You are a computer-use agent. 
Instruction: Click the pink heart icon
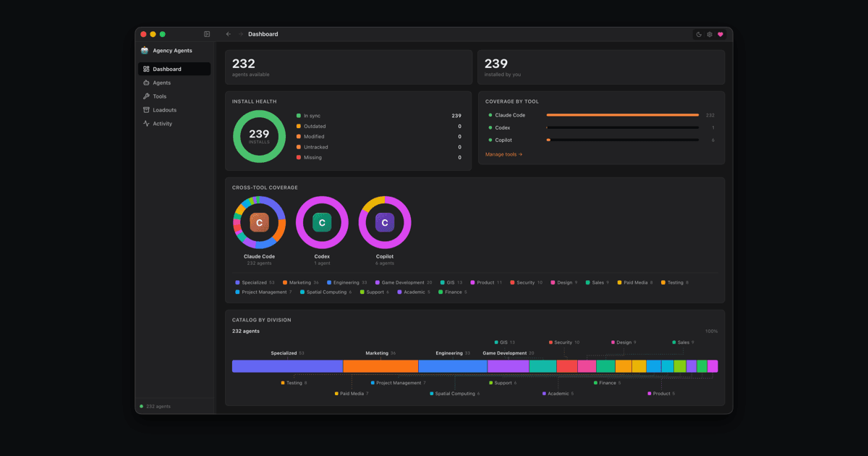[720, 34]
